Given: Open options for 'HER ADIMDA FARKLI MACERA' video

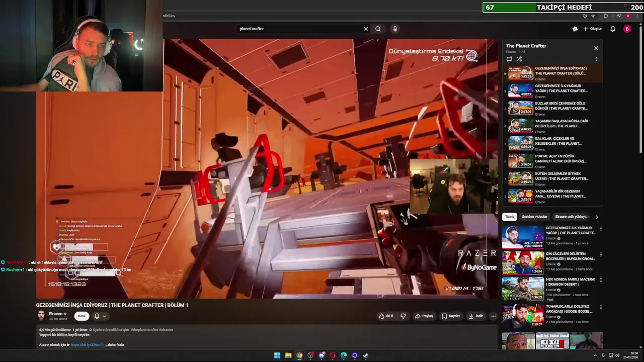Looking at the screenshot, I should click(601, 280).
